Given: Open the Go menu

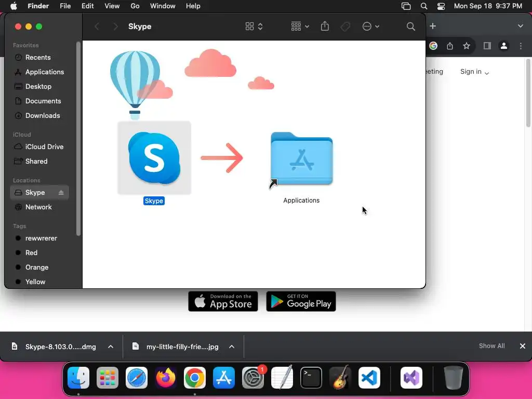Looking at the screenshot, I should click(x=135, y=6).
